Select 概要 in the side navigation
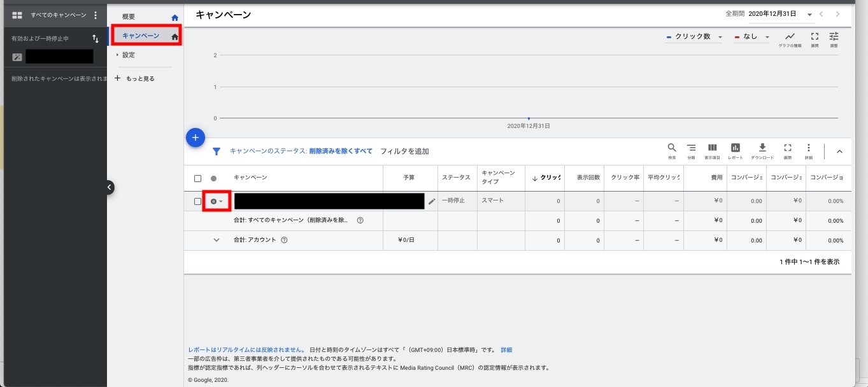 pos(129,17)
